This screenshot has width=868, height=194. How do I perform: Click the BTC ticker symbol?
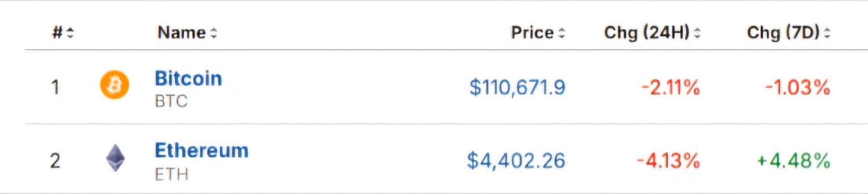pyautogui.click(x=171, y=101)
